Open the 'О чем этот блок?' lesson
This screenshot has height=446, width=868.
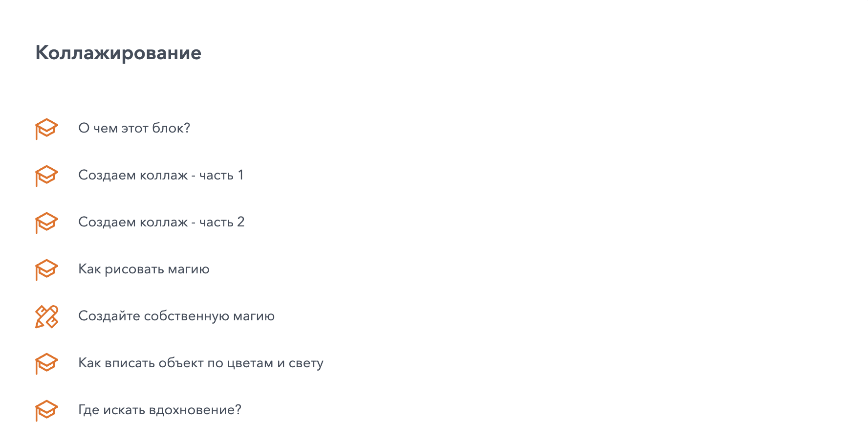coord(134,128)
